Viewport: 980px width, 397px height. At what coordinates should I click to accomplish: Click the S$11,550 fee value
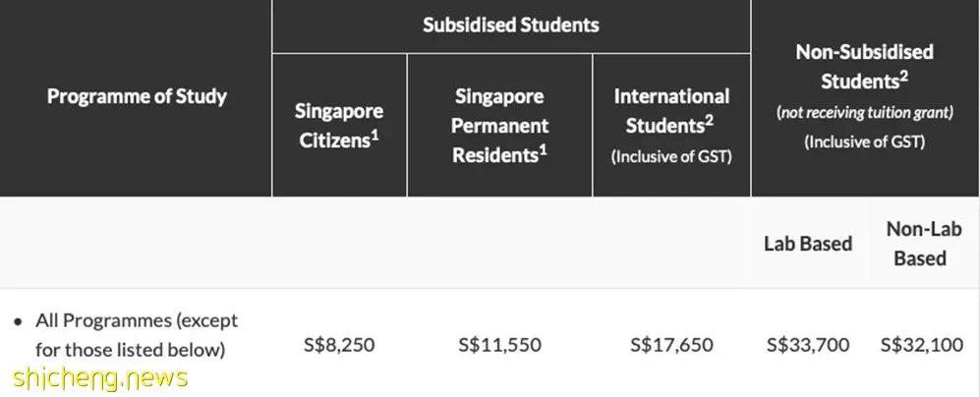click(500, 345)
